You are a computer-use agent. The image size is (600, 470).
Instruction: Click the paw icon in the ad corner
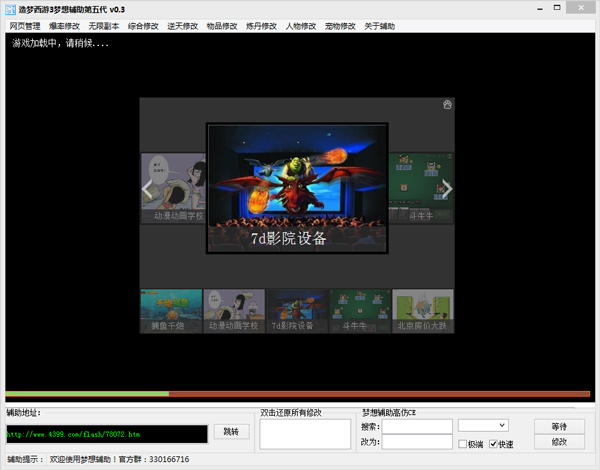tap(447, 104)
